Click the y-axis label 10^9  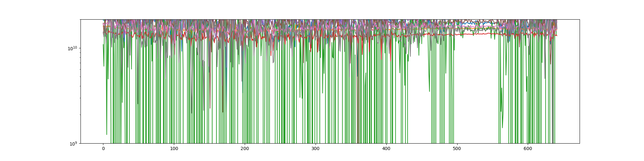[x=74, y=144]
